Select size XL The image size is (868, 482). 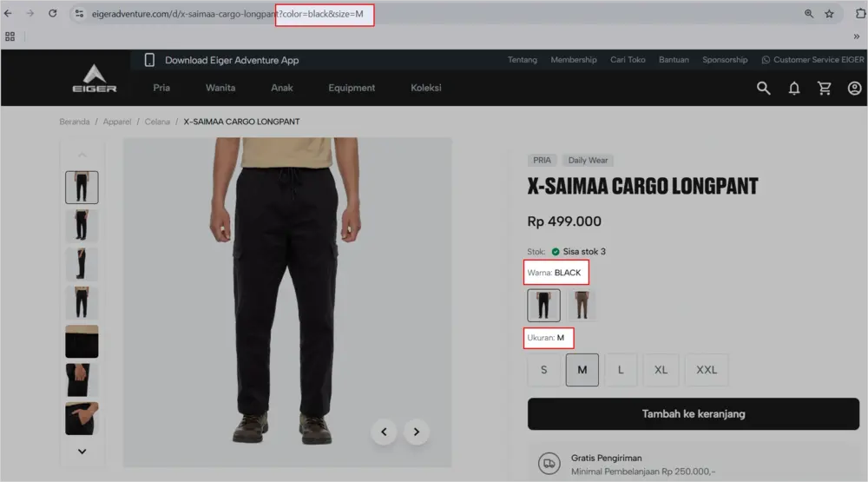click(661, 370)
